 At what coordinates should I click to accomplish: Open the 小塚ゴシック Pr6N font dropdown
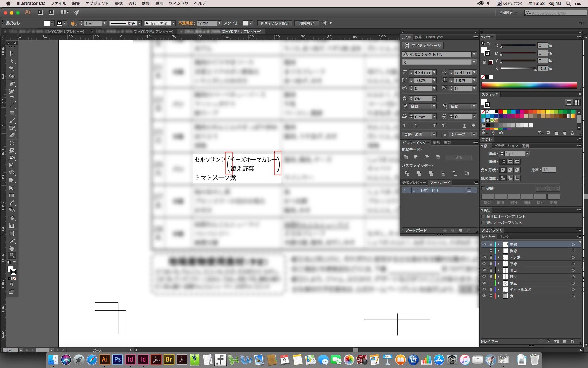(x=474, y=54)
